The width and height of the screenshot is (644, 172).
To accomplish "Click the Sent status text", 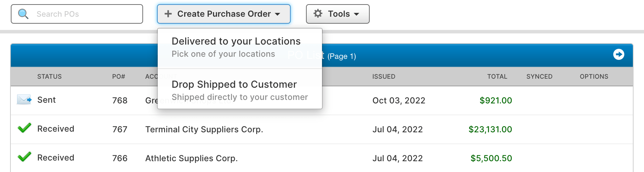I will pyautogui.click(x=46, y=100).
